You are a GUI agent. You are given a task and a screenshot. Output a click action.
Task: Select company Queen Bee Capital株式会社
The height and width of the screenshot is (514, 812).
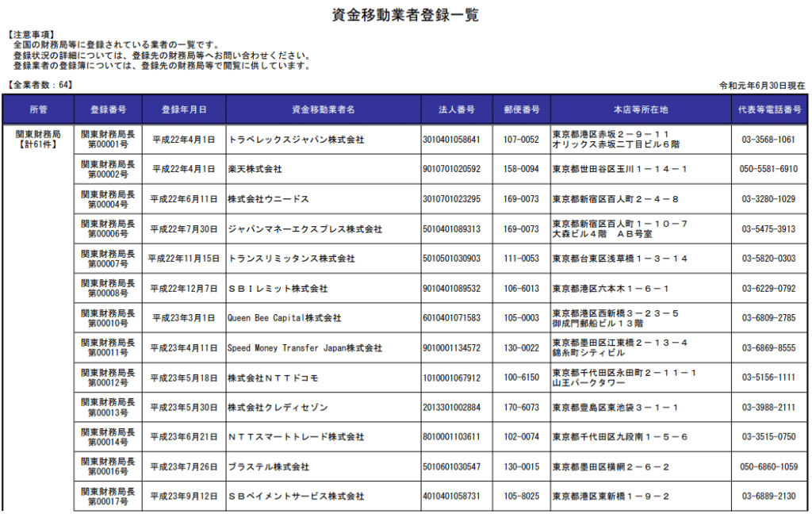pos(285,318)
